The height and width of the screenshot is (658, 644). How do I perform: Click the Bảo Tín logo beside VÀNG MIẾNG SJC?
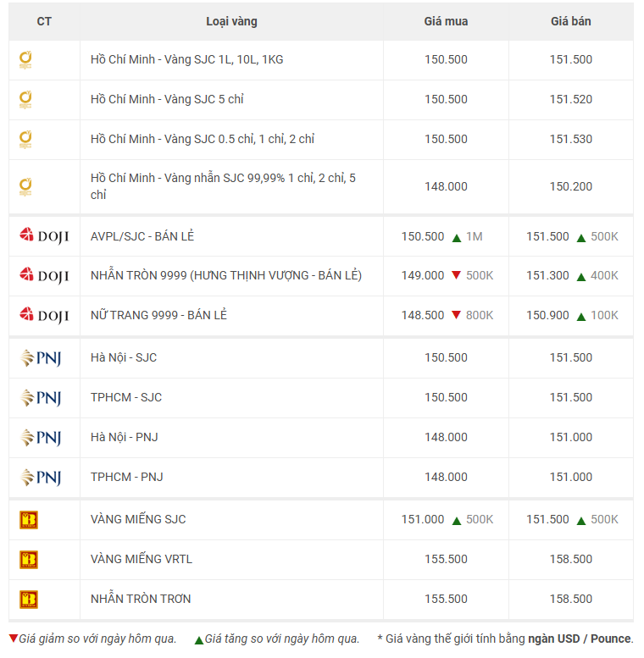pyautogui.click(x=29, y=520)
